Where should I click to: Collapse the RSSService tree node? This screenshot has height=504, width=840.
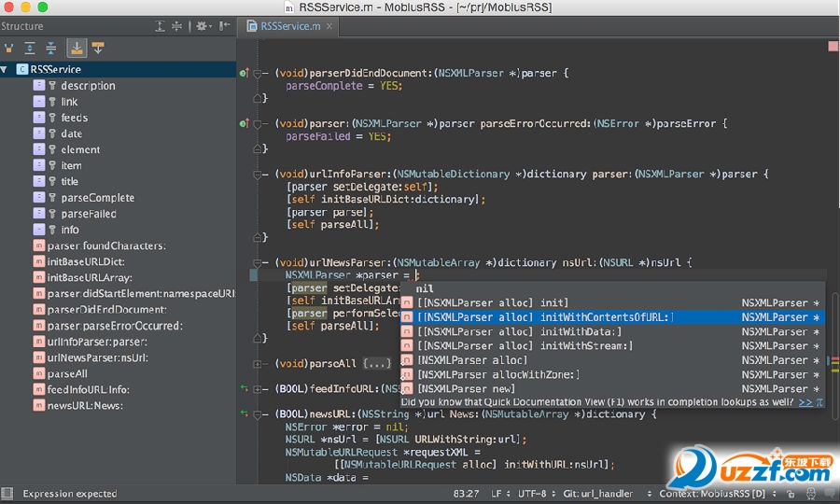coord(6,69)
